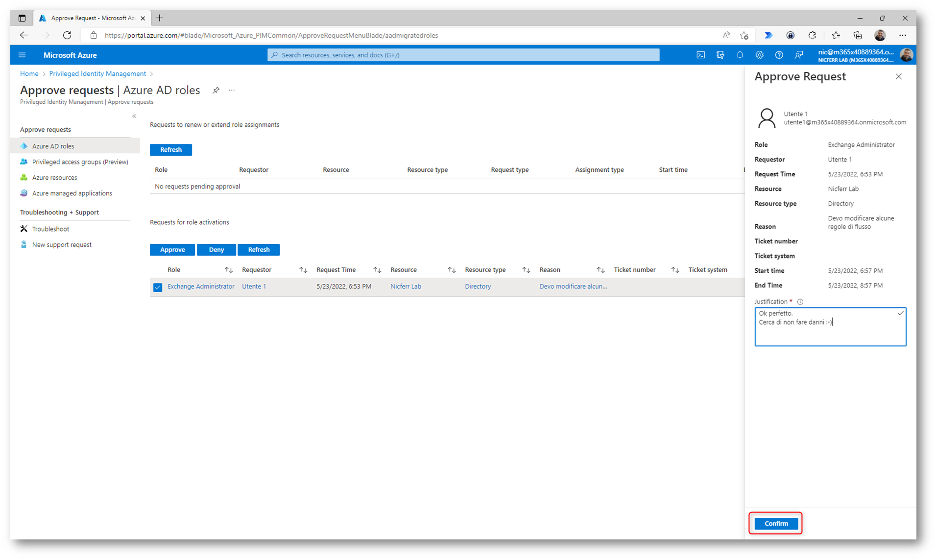
Task: Click the Microsoft Azure logo text
Action: coord(70,55)
